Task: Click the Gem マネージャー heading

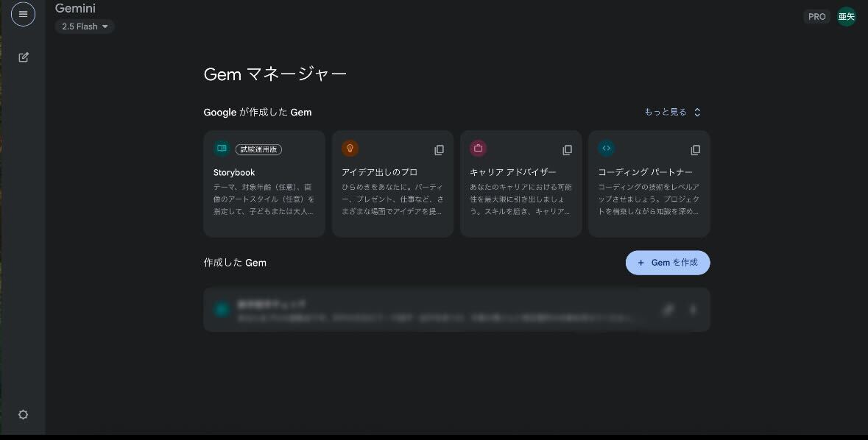Action: pyautogui.click(x=275, y=74)
